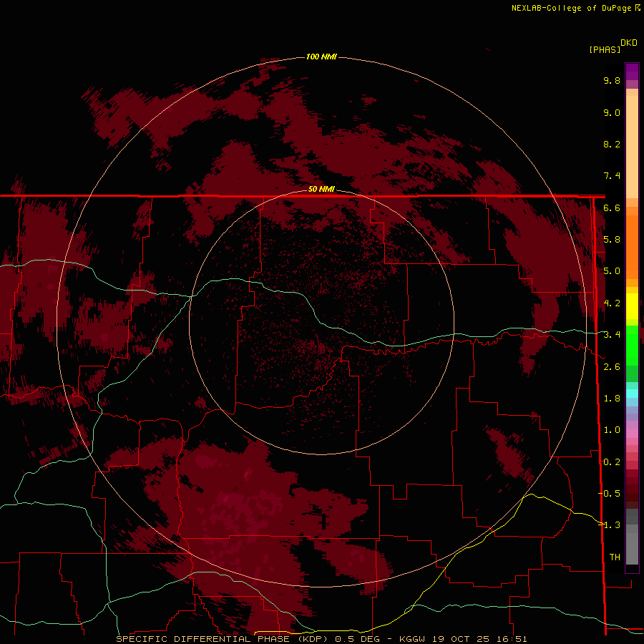Click the 0.2 value on the scale
The height and width of the screenshot is (644, 644).
click(612, 462)
